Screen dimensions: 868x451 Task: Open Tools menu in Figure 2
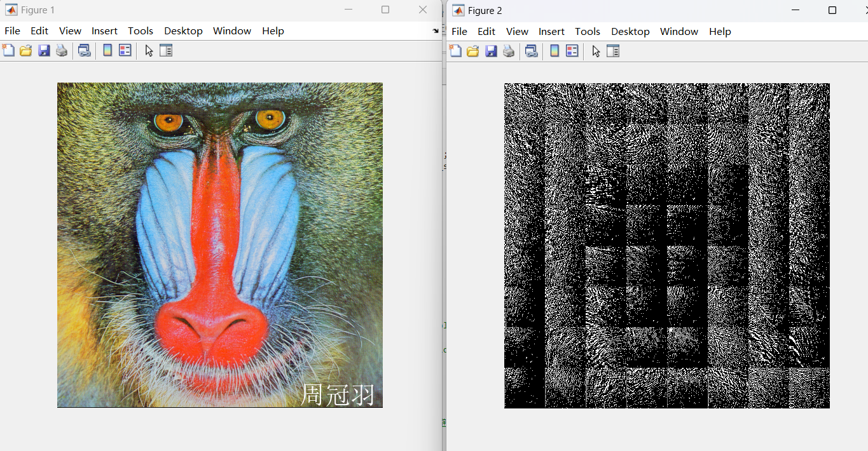pyautogui.click(x=588, y=31)
